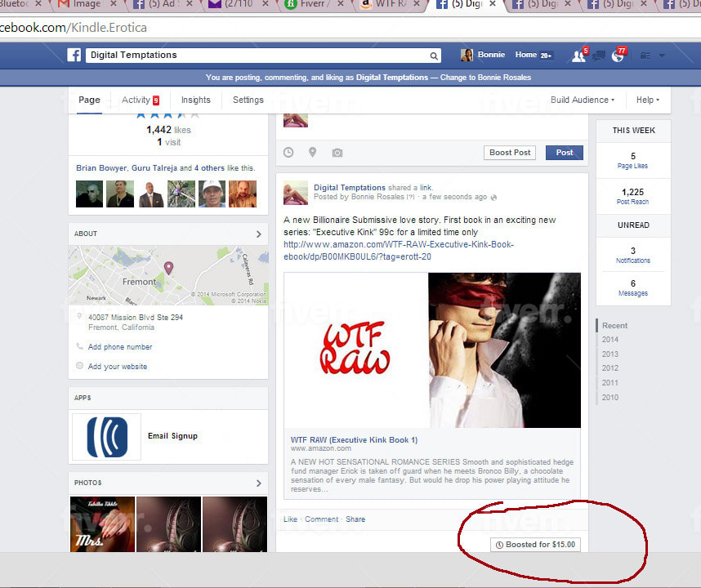Click the browser address bar URL

74,27
